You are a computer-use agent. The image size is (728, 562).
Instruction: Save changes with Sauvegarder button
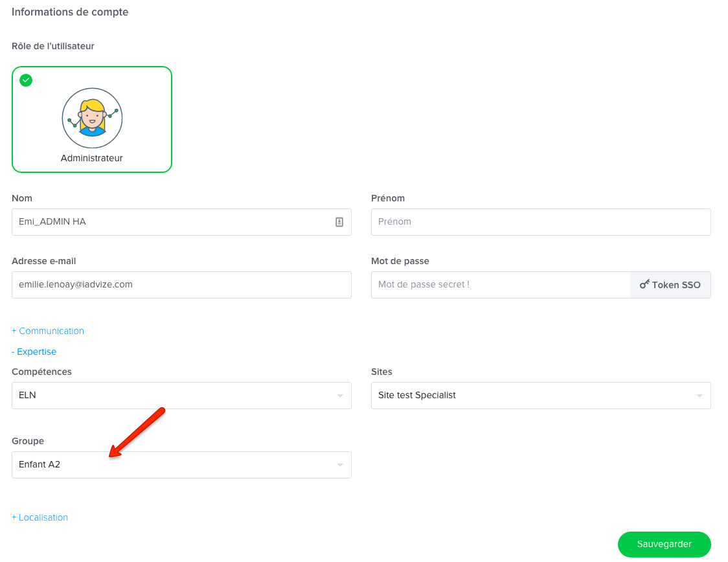click(x=664, y=544)
